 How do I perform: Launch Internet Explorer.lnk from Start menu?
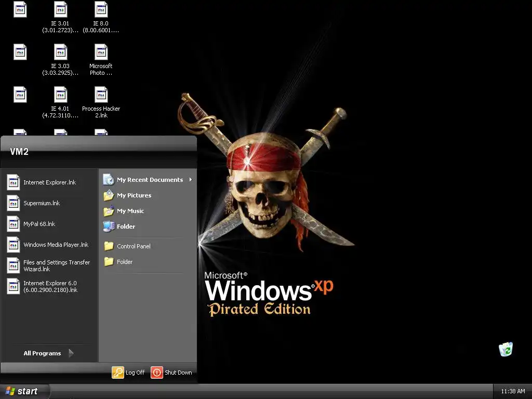[49, 182]
